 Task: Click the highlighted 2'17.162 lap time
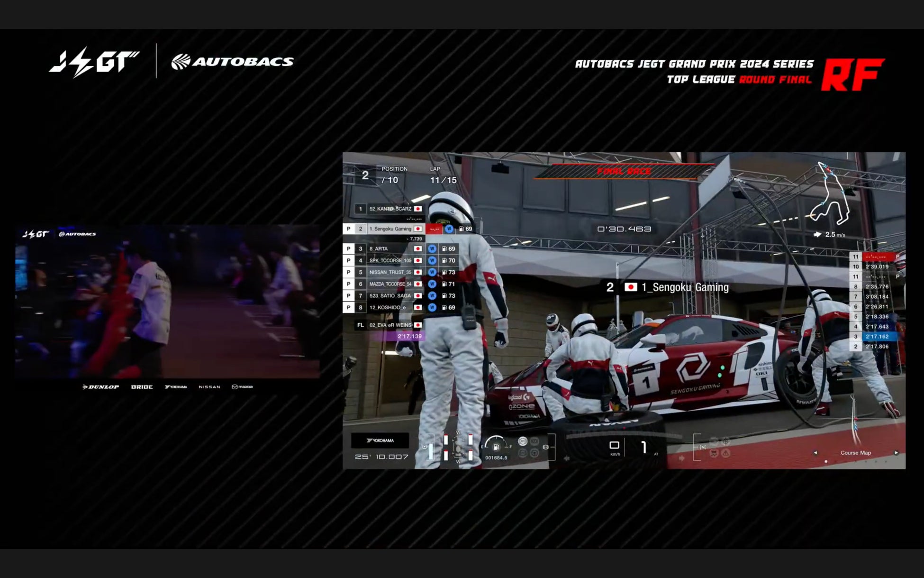click(x=877, y=337)
